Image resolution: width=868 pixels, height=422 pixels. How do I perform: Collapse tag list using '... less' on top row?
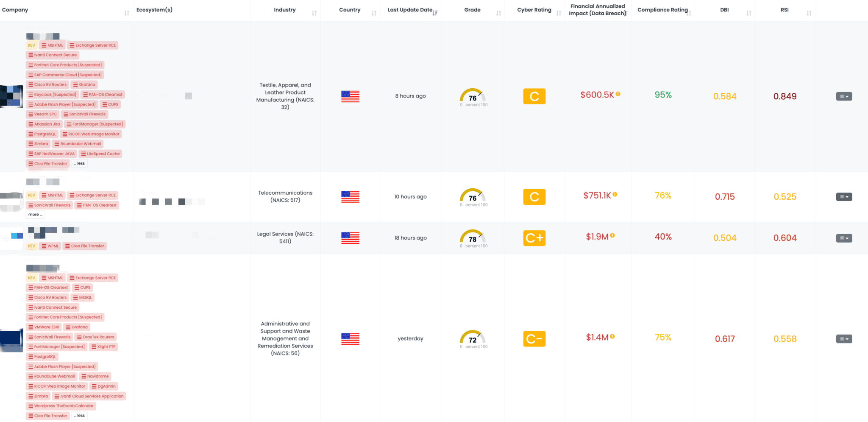[79, 163]
